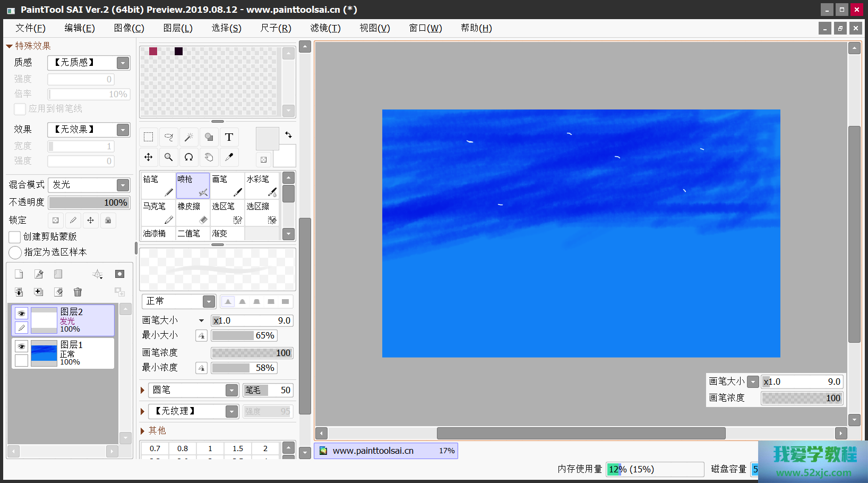This screenshot has width=868, height=483.
Task: Select 指定为选区样本 radio button
Action: [15, 252]
